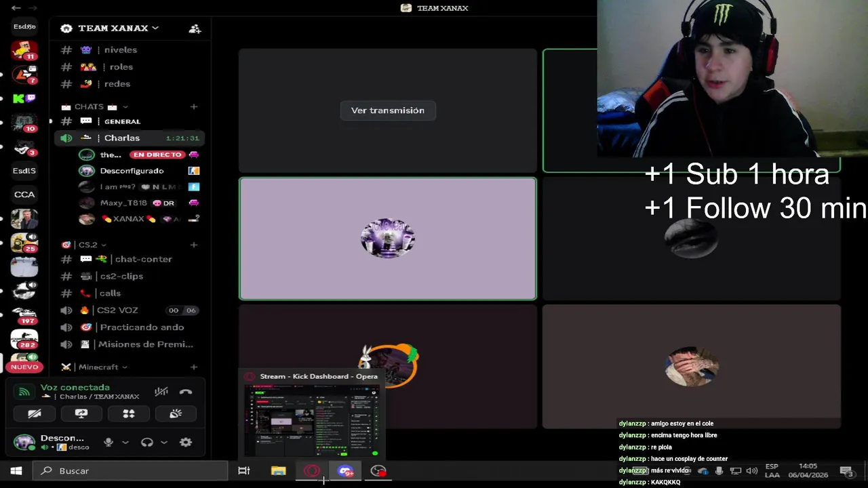Open the invite people icon beside TEAM XANAX
Image resolution: width=868 pixels, height=488 pixels.
(x=195, y=28)
